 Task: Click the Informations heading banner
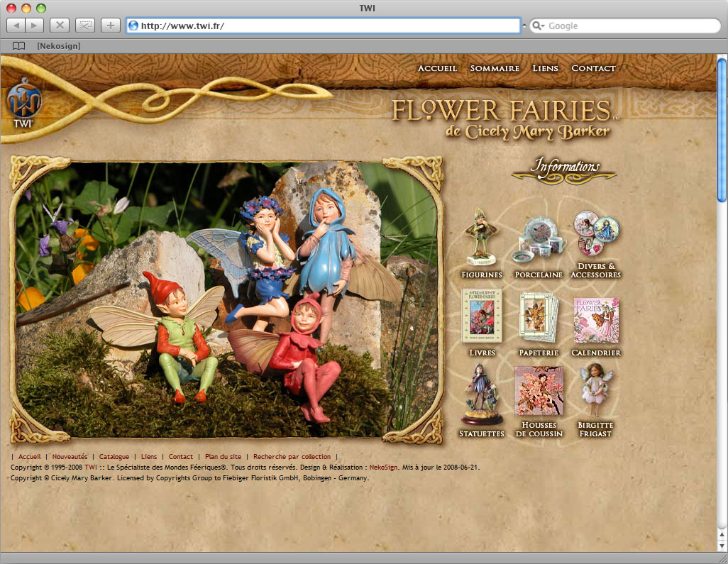tap(565, 170)
